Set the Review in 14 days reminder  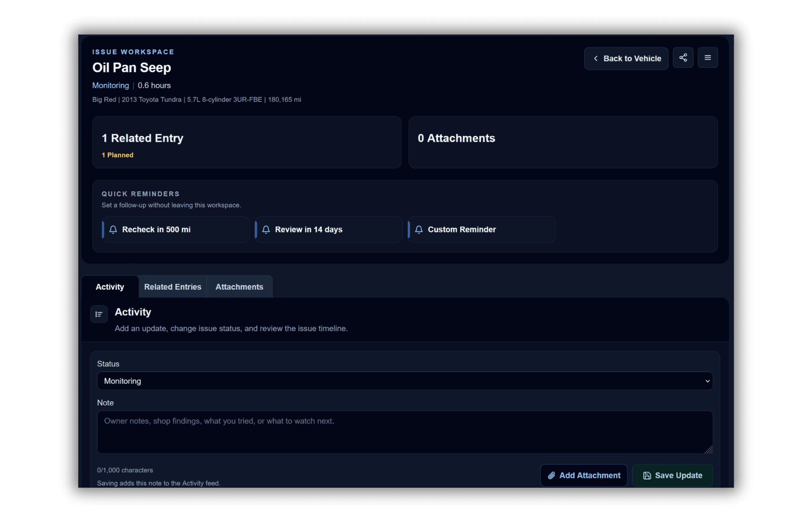(328, 229)
